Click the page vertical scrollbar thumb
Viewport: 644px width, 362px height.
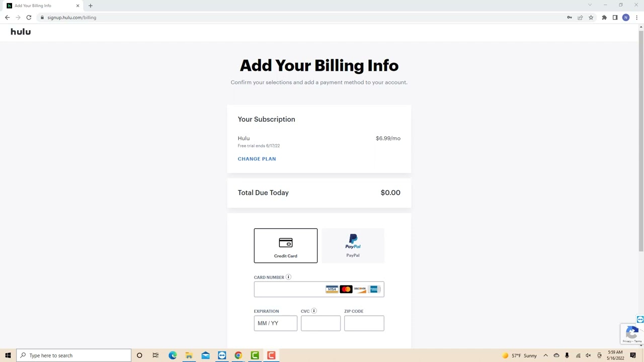pyautogui.click(x=640, y=141)
